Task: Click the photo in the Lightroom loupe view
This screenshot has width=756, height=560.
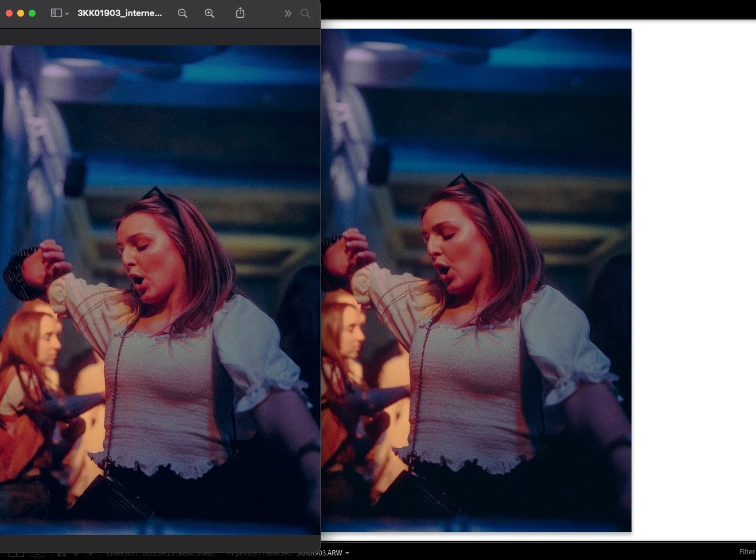Action: point(476,280)
